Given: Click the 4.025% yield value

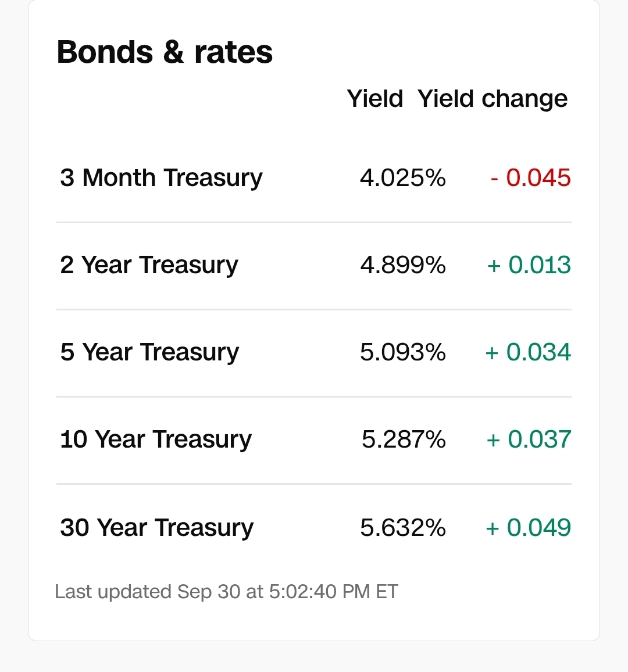Looking at the screenshot, I should tap(403, 177).
